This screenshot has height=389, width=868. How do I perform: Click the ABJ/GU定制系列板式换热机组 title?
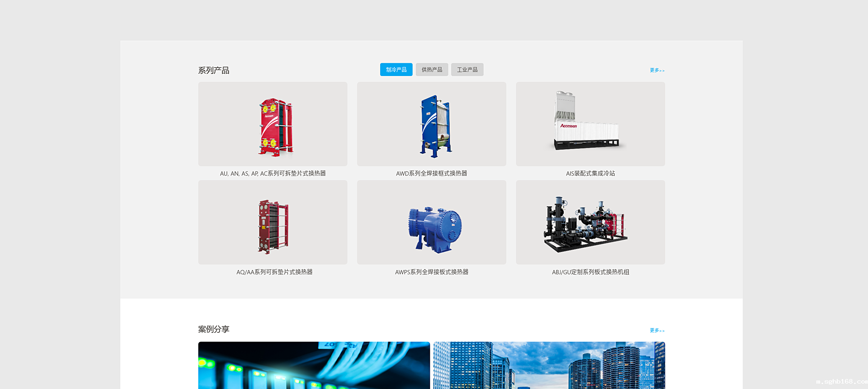coord(590,272)
